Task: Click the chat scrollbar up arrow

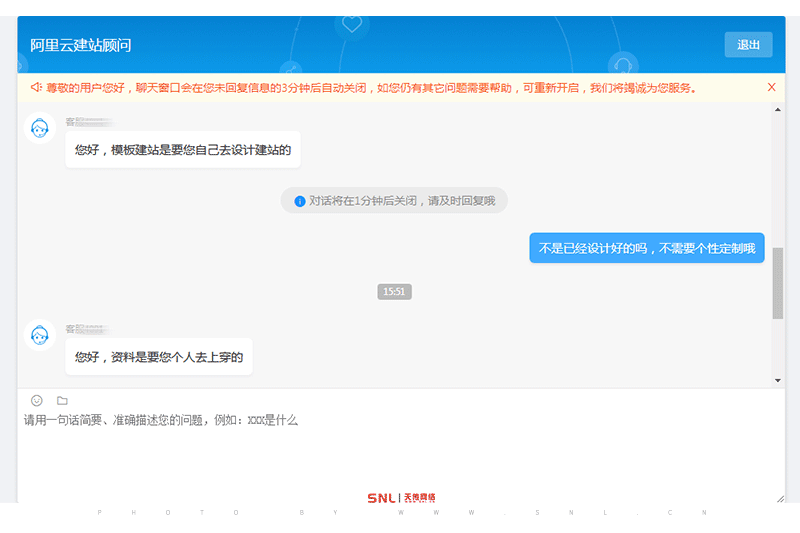Action: (x=778, y=110)
